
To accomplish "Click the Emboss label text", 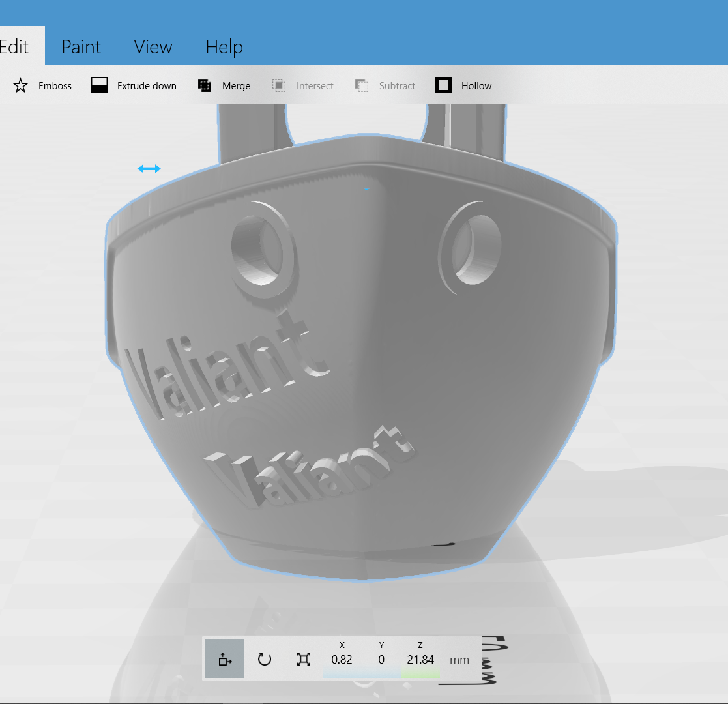I will tap(55, 85).
